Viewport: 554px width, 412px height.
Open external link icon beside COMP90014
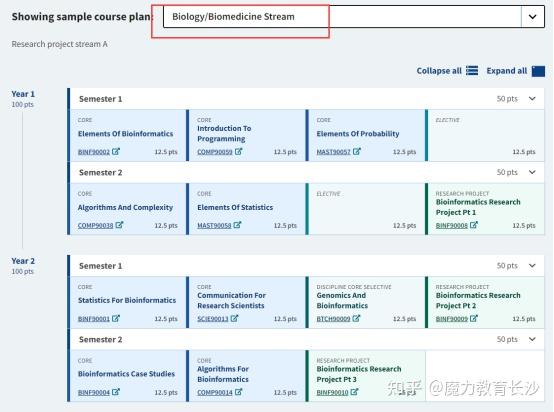pos(238,392)
